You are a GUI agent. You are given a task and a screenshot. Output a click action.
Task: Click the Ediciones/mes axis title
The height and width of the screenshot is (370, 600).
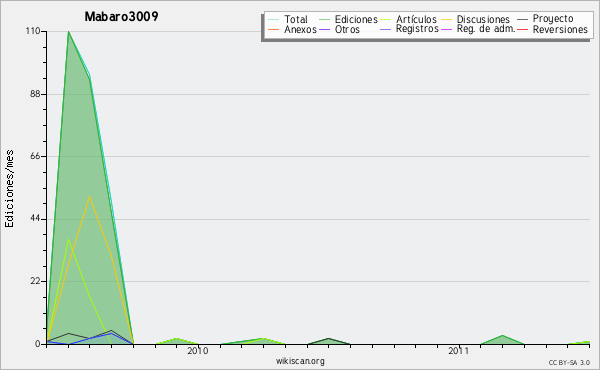pos(9,189)
